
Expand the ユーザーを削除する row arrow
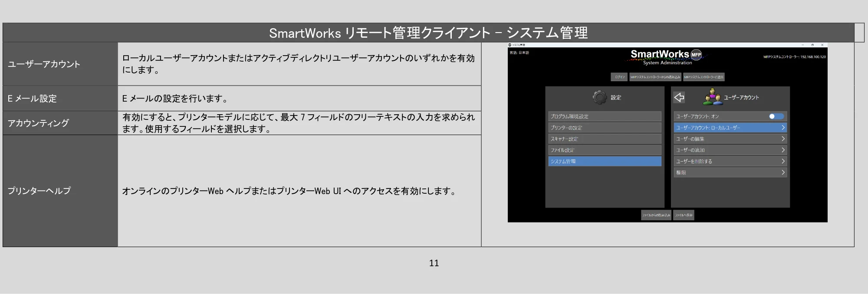[783, 161]
